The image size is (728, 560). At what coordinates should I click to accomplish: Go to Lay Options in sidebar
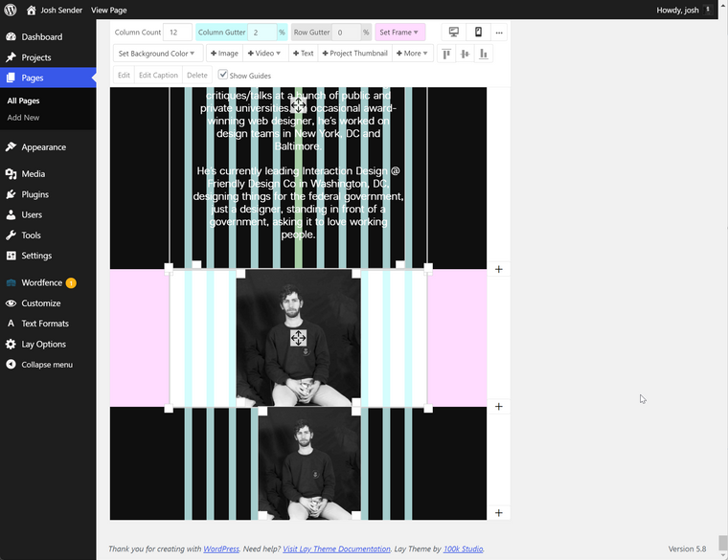point(43,345)
